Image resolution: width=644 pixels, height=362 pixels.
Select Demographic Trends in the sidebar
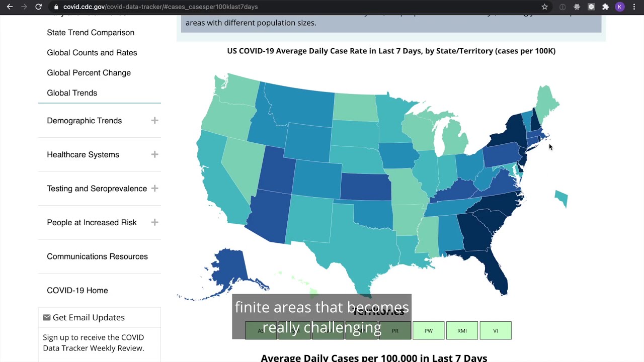pos(84,121)
